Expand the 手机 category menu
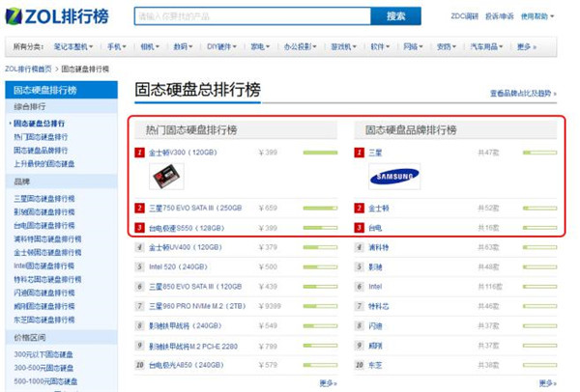 pos(117,46)
